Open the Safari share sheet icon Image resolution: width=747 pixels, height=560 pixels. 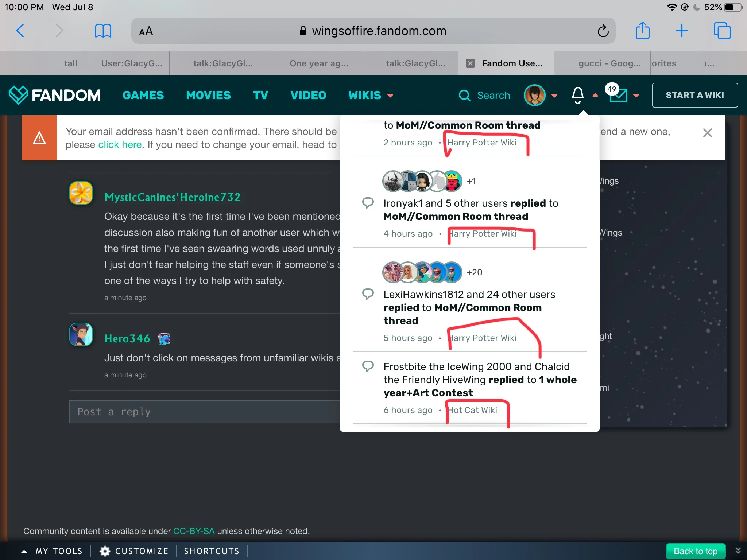tap(642, 31)
